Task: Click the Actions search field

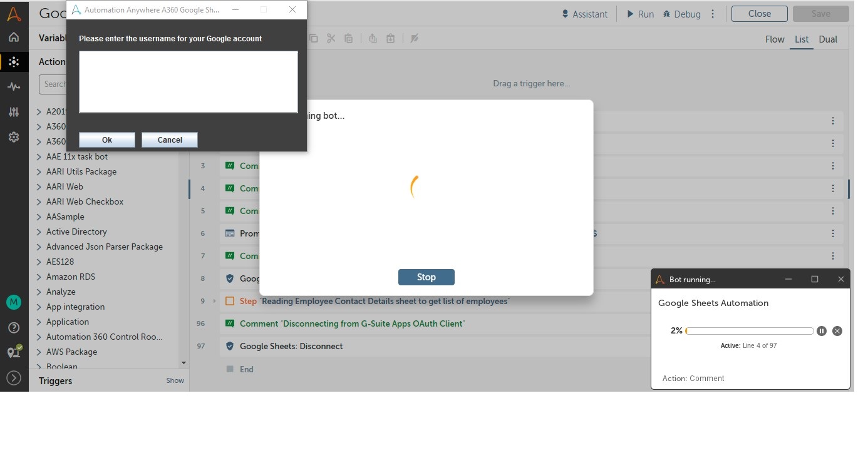Action: coord(53,84)
